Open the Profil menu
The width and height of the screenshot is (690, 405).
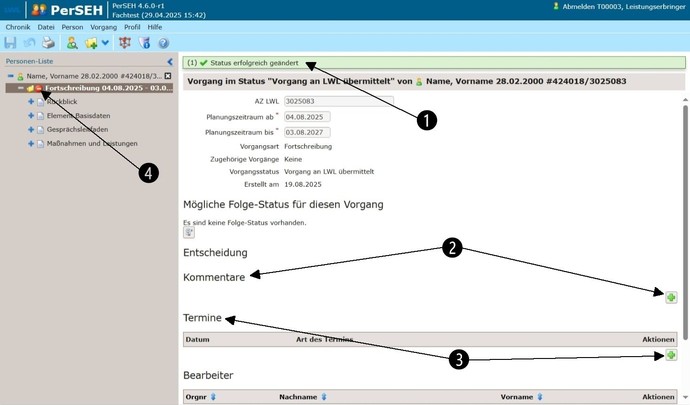point(132,27)
